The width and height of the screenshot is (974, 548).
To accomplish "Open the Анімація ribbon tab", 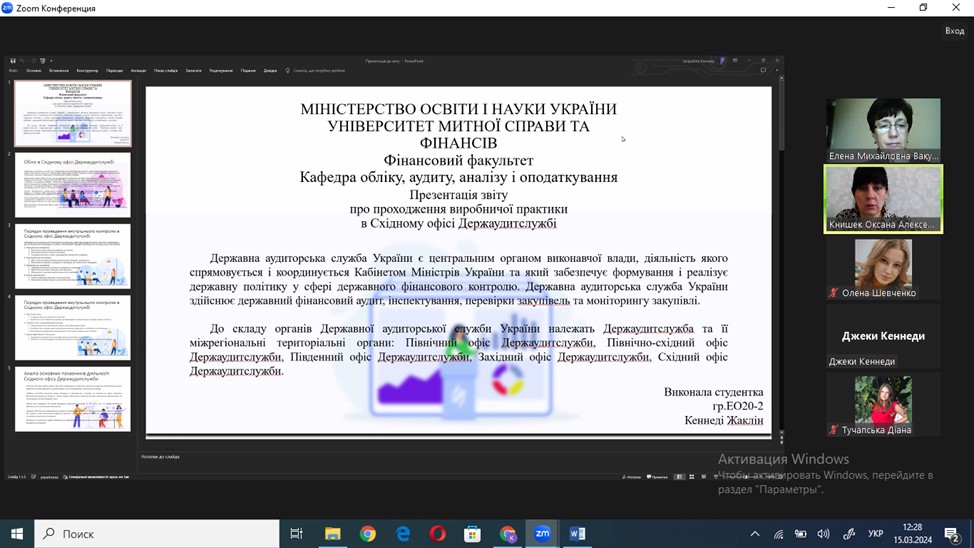I will (138, 71).
